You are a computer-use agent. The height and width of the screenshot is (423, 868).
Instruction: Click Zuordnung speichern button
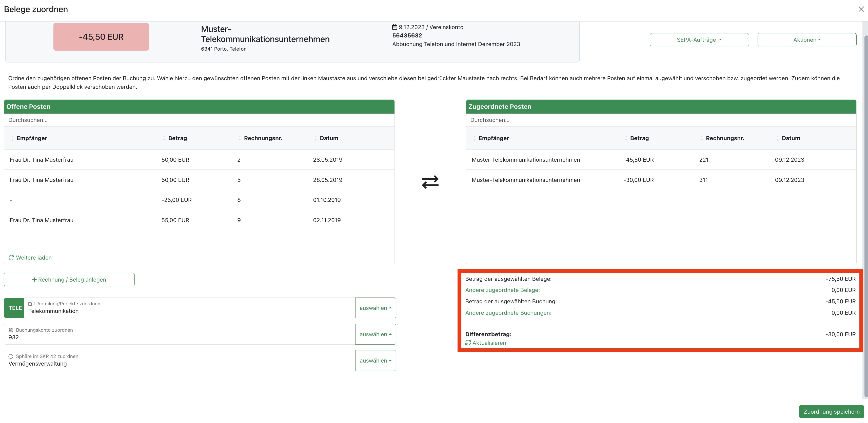[831, 412]
